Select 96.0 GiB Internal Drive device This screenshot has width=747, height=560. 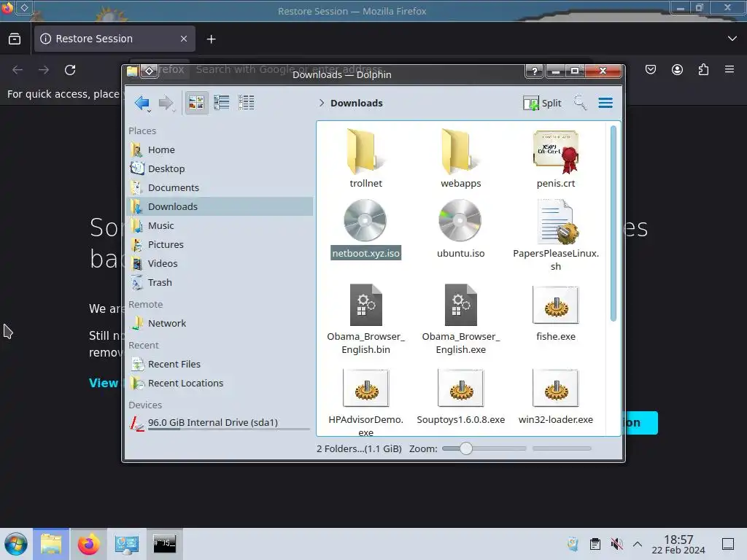[220, 423]
